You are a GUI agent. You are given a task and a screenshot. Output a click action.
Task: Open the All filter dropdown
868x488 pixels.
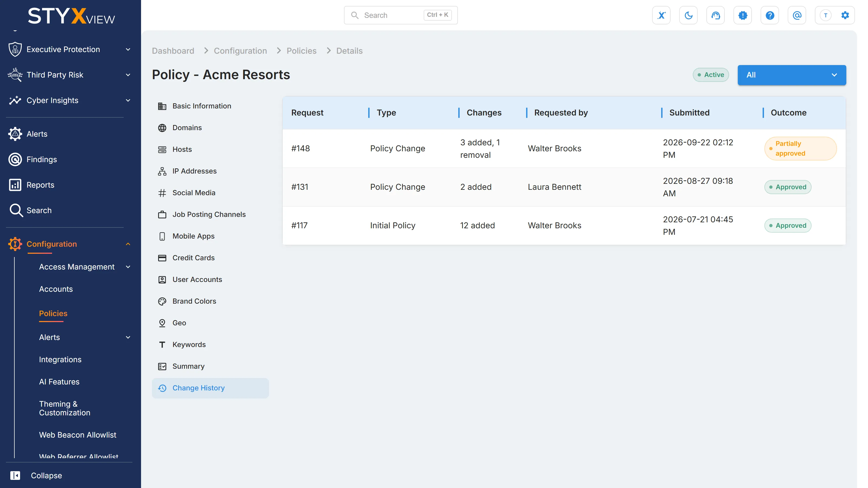(792, 75)
